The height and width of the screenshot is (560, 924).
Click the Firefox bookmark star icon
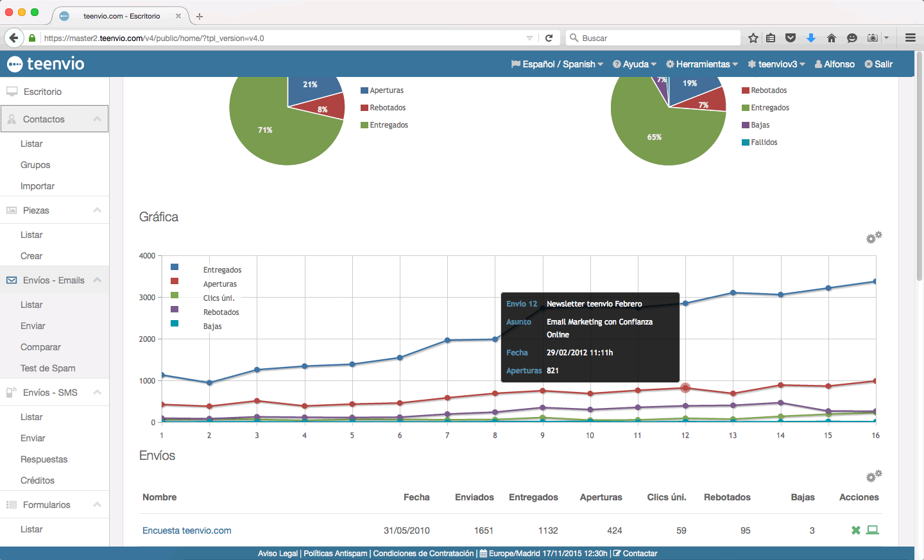click(753, 38)
